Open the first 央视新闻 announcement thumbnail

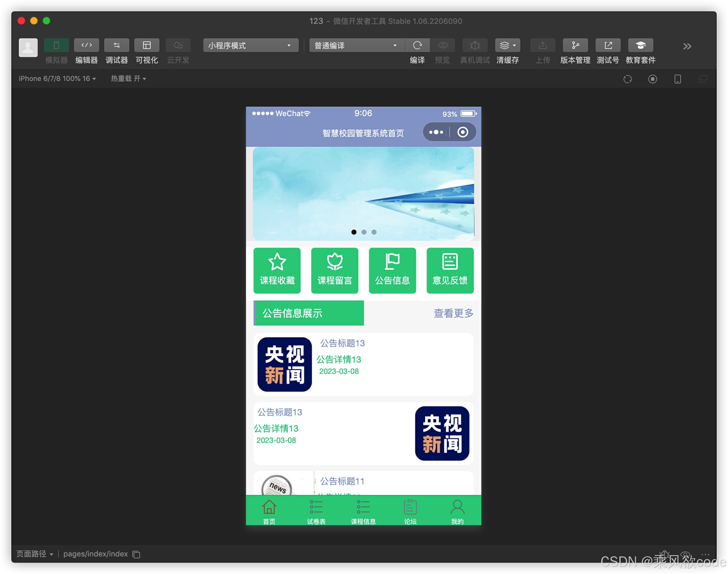[285, 364]
